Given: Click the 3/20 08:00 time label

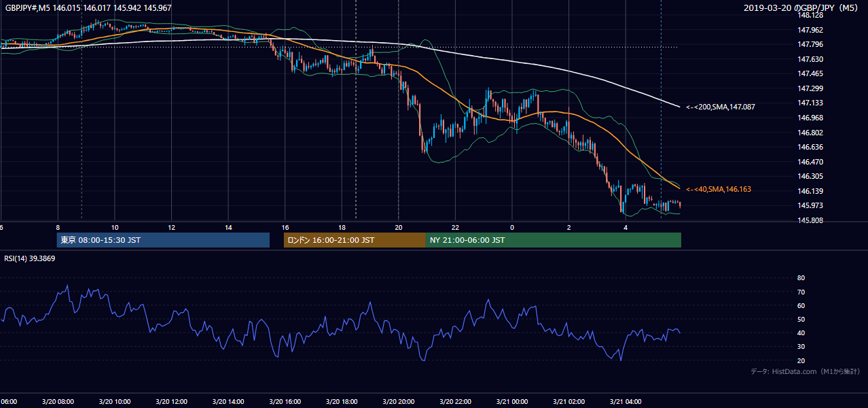Looking at the screenshot, I should (58, 402).
